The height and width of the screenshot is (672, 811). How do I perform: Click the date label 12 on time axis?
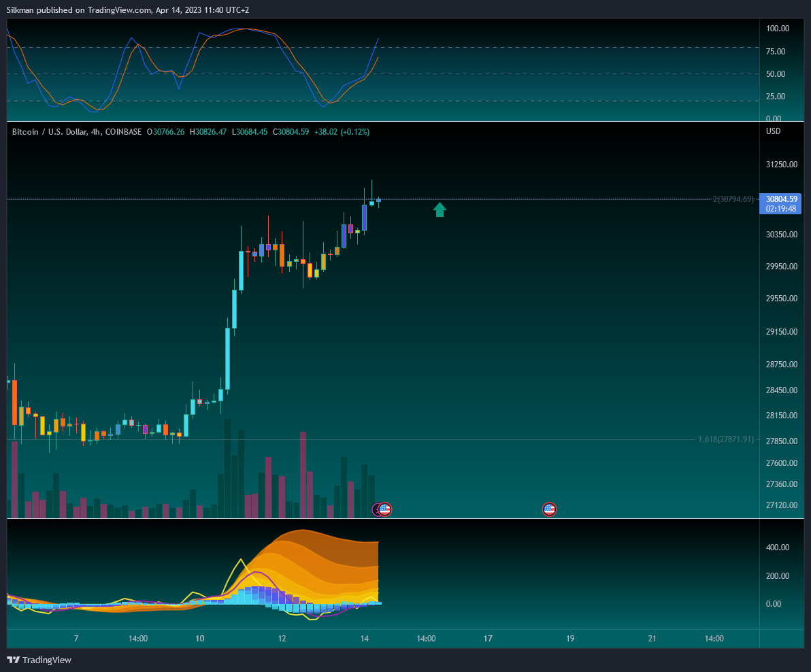[x=282, y=639]
